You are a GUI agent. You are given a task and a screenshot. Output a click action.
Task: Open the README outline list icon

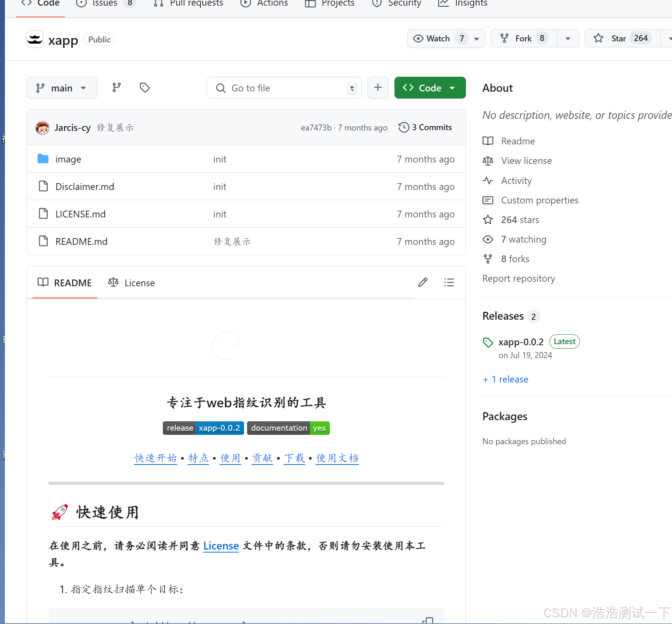tap(449, 282)
